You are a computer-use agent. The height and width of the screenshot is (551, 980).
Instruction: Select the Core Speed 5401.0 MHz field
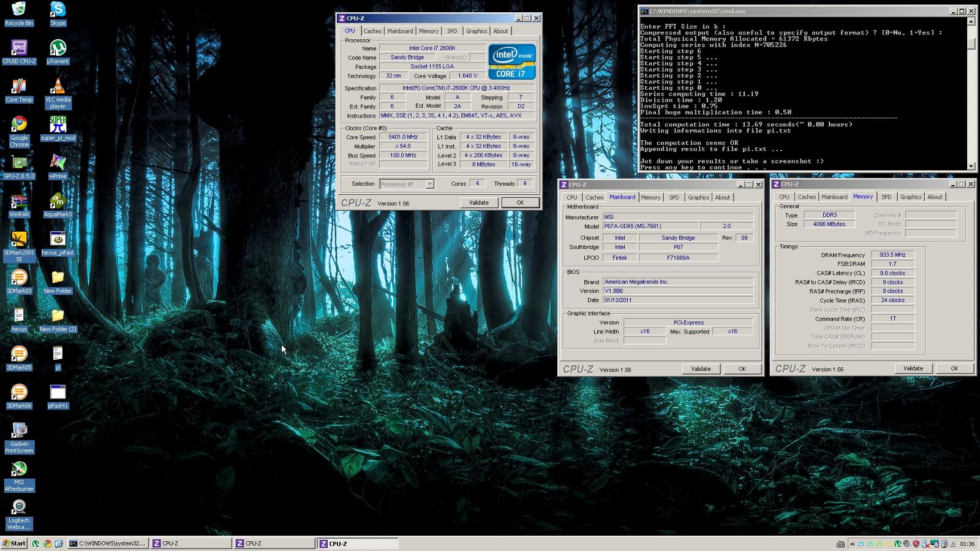coord(403,137)
